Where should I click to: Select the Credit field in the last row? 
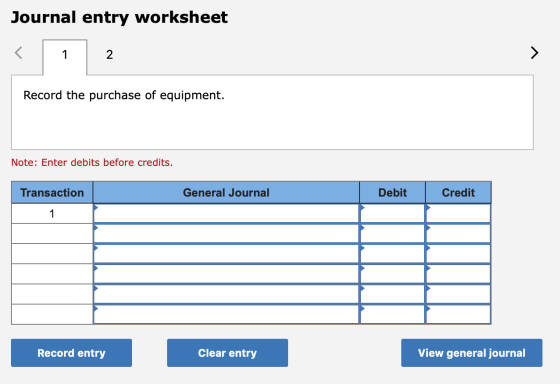click(458, 314)
